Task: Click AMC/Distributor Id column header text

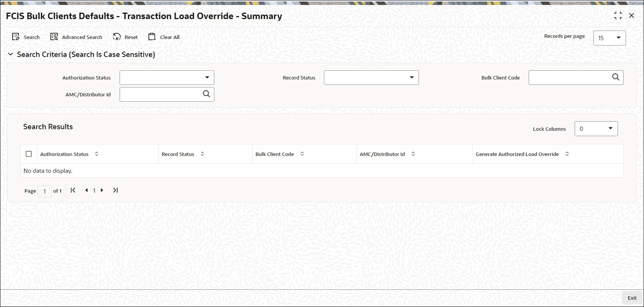Action: click(x=382, y=154)
